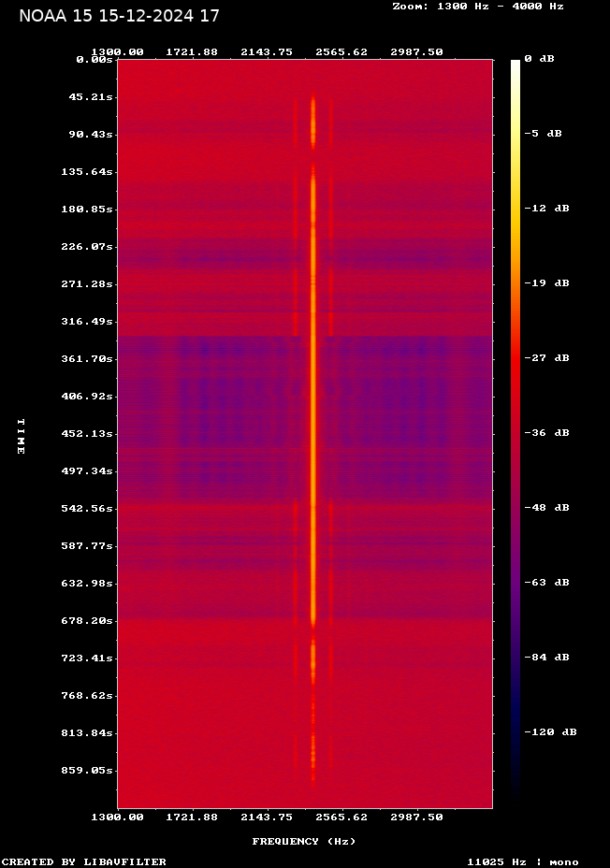Select the 678.20s time marker

pos(89,621)
